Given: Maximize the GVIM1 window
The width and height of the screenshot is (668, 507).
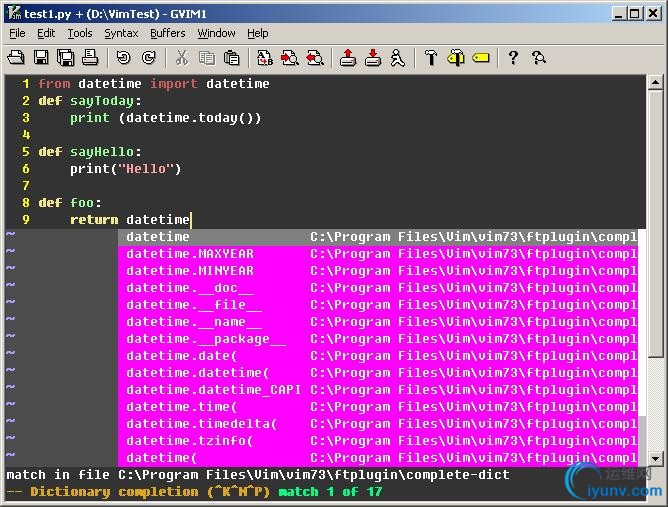Looking at the screenshot, I should [x=634, y=14].
